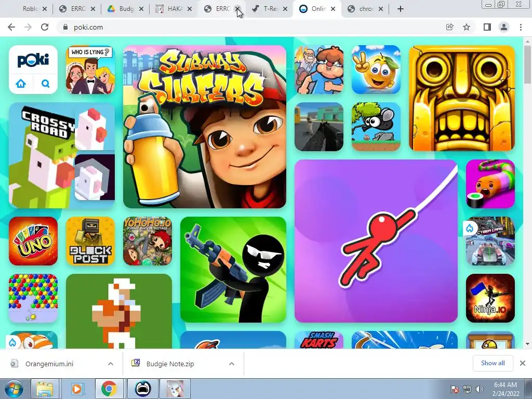Click Show all downloads button
The image size is (532, 399).
tap(493, 363)
